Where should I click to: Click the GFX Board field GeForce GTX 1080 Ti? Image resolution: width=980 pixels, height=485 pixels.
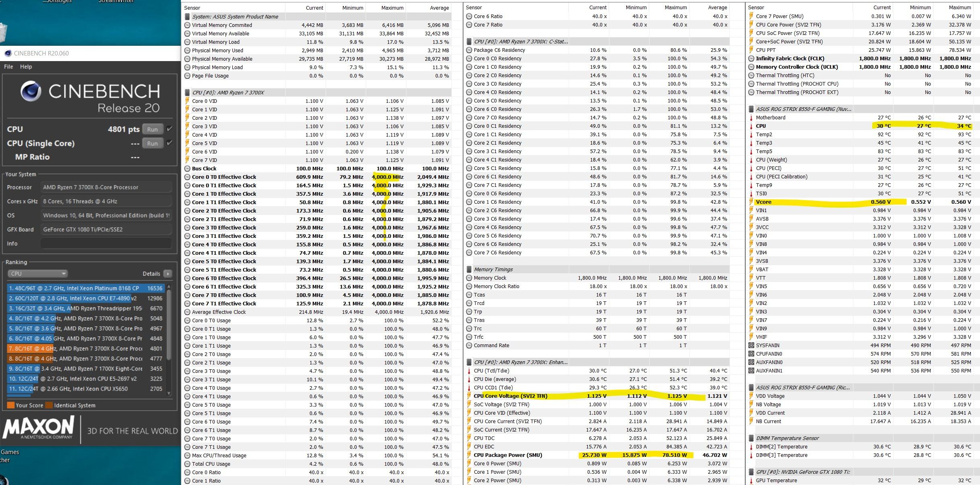[x=106, y=229]
